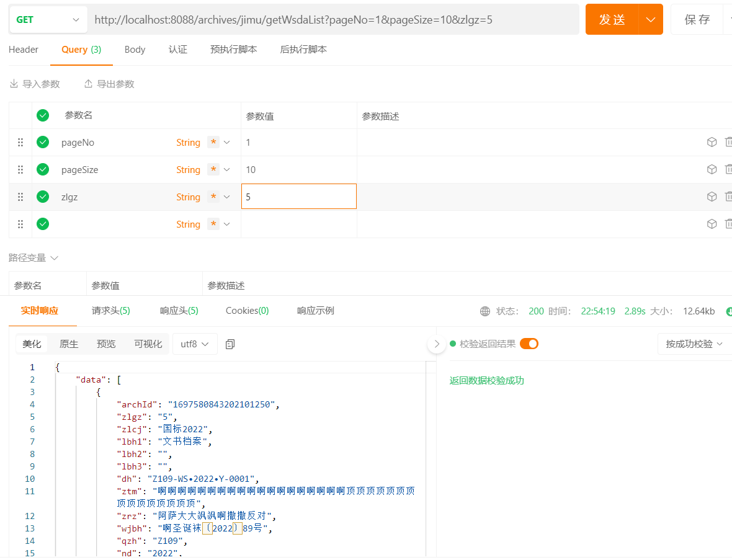The width and height of the screenshot is (732, 560).
Task: Open the Cookies(0) tab
Action: (248, 311)
